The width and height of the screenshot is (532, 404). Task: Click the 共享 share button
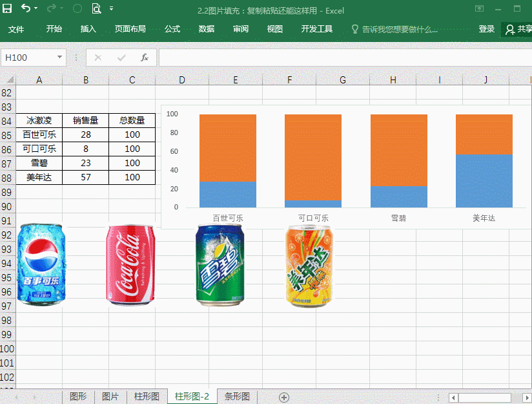[x=518, y=30]
